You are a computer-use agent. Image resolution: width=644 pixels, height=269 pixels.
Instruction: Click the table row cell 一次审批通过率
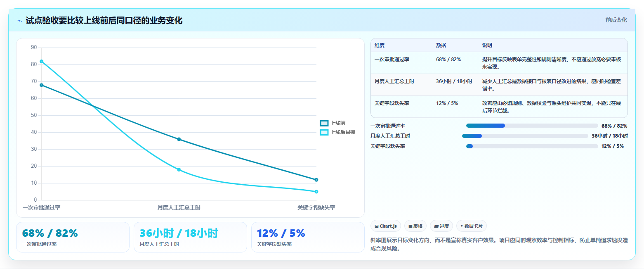(392, 60)
